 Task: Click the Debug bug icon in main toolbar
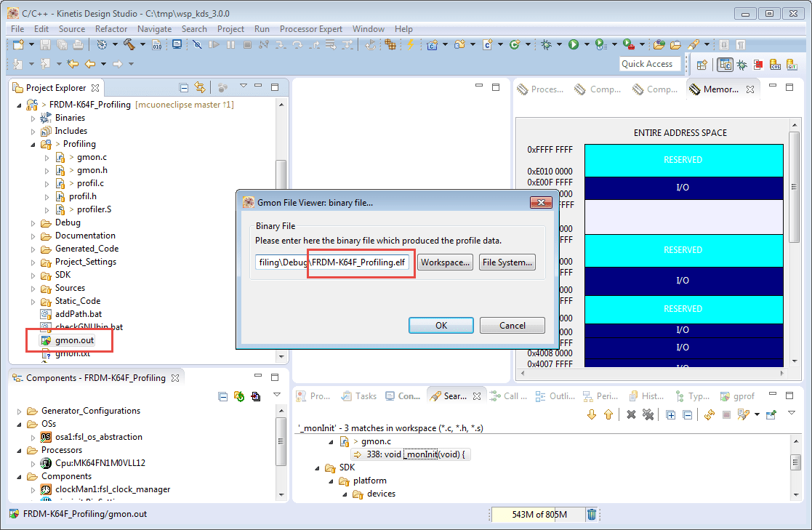(x=547, y=44)
